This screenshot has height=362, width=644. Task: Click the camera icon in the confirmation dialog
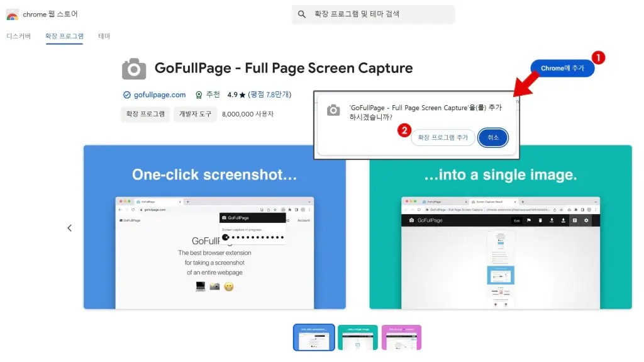tap(333, 110)
